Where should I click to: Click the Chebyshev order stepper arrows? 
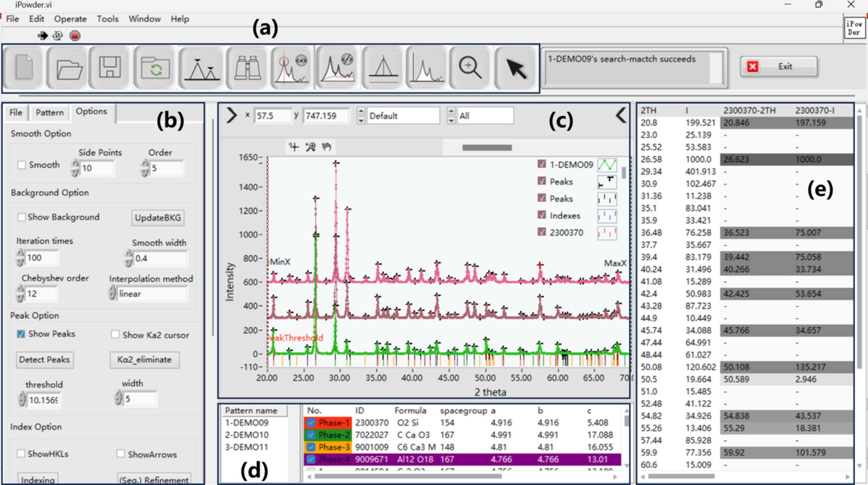[x=20, y=293]
